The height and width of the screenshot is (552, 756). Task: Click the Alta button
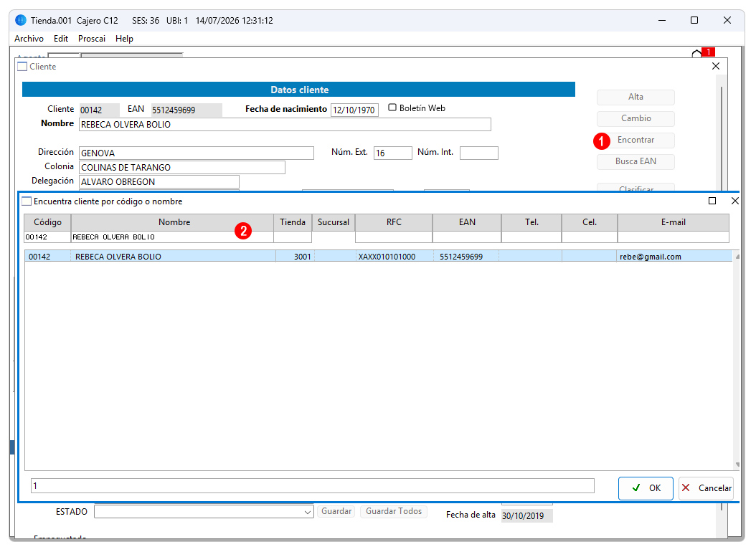tap(635, 97)
